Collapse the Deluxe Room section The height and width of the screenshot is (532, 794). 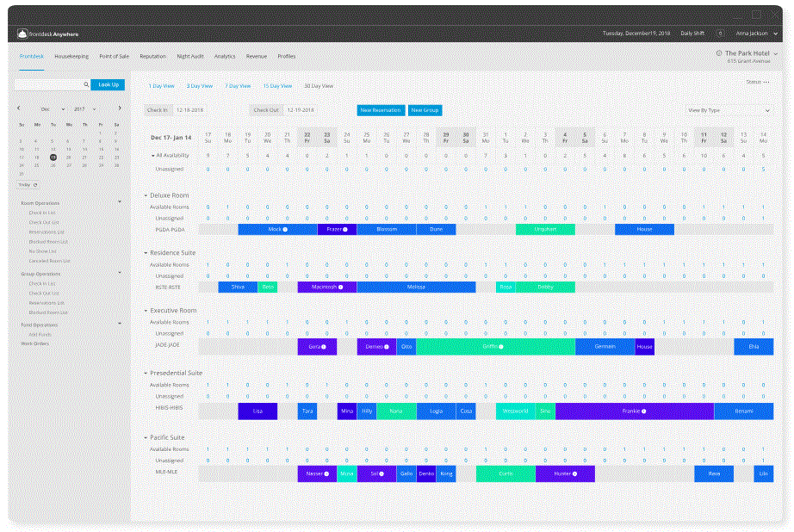tap(146, 195)
